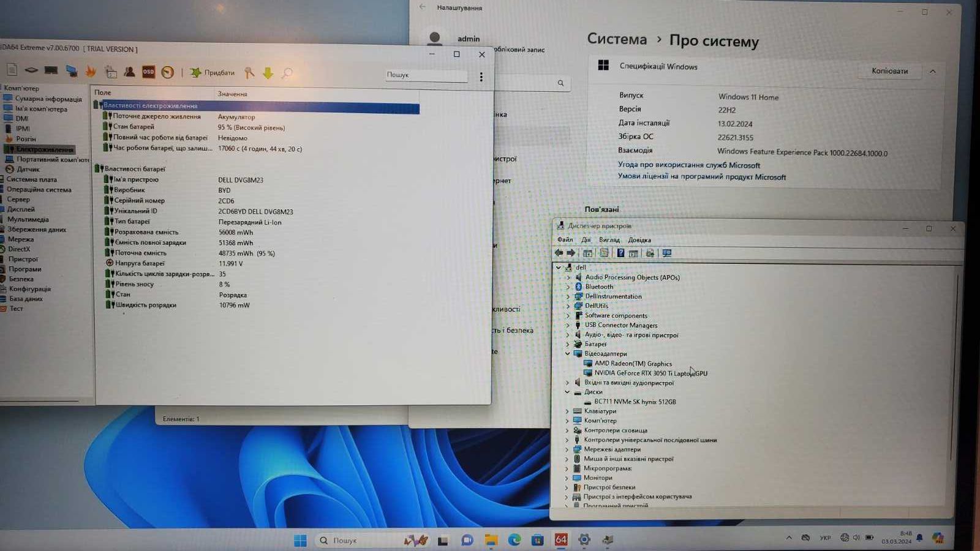Select Датчик in the AIDA64 tree
Image resolution: width=980 pixels, height=551 pixels.
coord(28,170)
